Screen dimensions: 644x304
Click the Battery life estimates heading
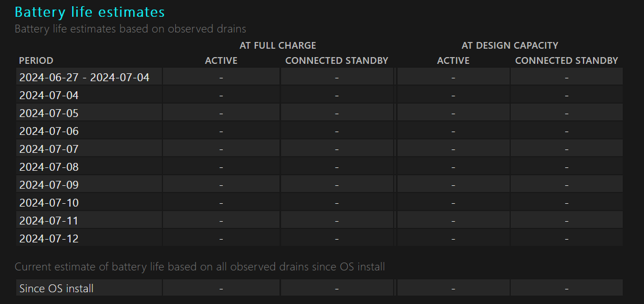point(90,12)
